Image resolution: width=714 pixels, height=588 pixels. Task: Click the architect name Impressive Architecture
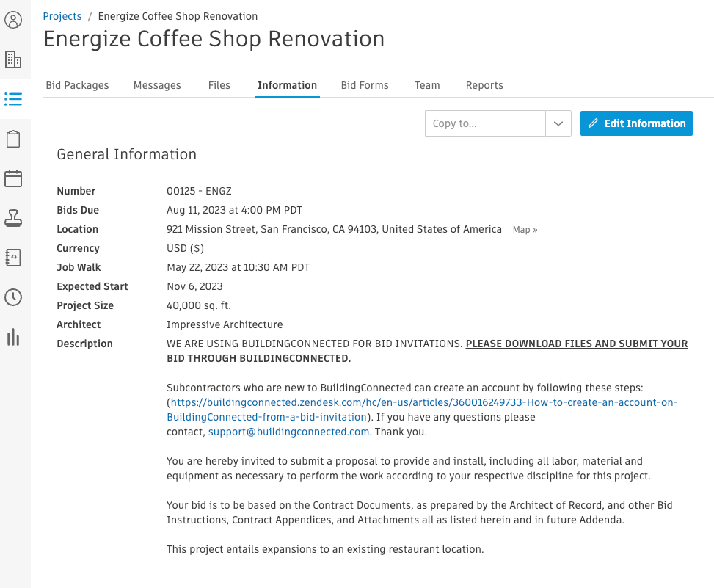click(x=225, y=324)
